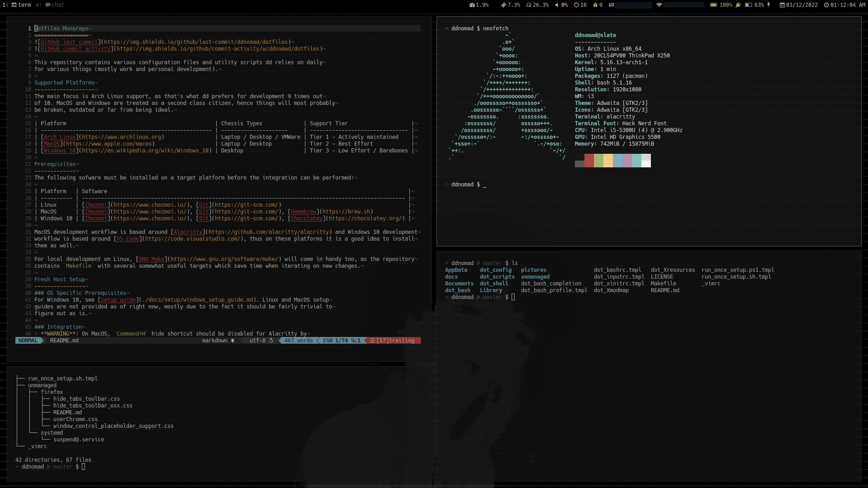Click dot_Xresources in ls output
Image resolution: width=868 pixels, height=488 pixels.
pyautogui.click(x=673, y=270)
